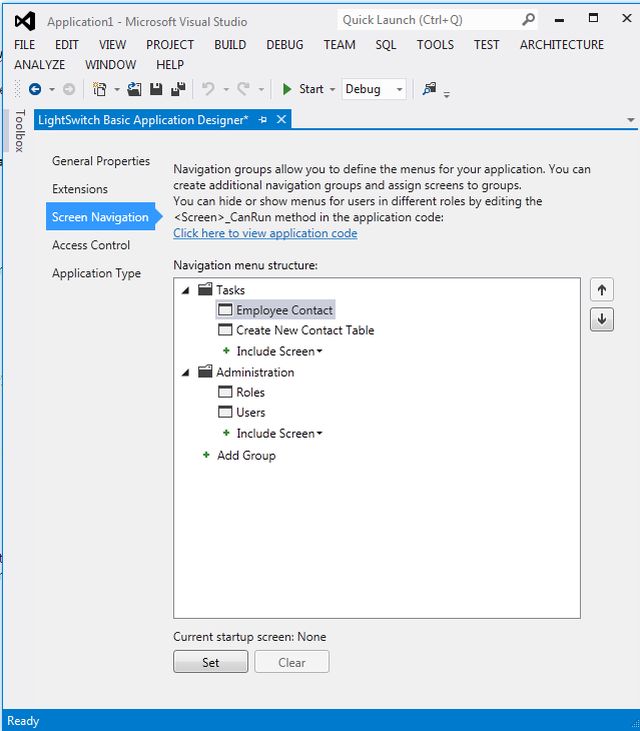Move selected item down with arrow button
The height and width of the screenshot is (731, 640).
pos(602,319)
